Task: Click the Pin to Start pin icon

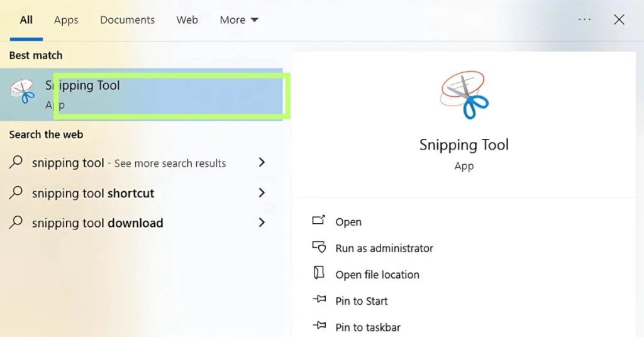Action: tap(319, 299)
